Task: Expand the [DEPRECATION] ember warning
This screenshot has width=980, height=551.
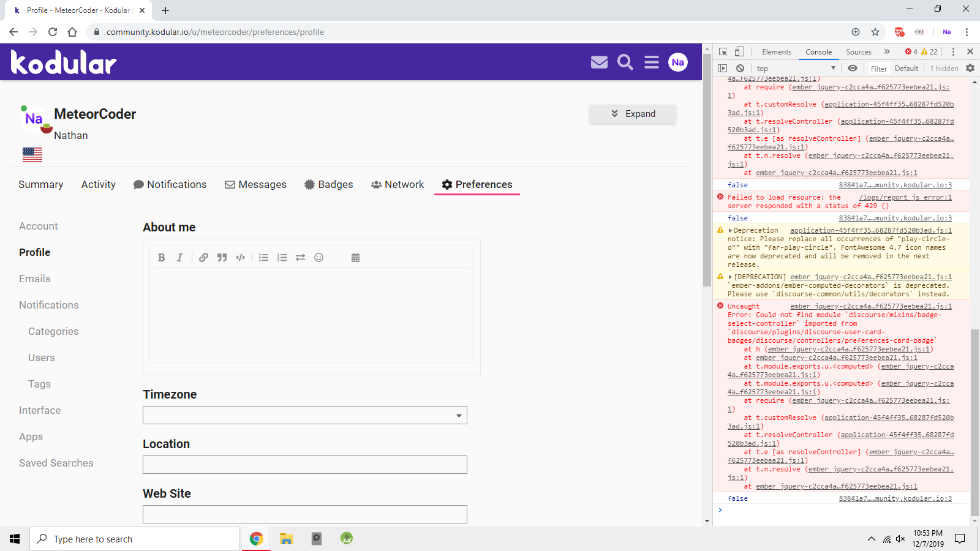Action: pos(730,277)
